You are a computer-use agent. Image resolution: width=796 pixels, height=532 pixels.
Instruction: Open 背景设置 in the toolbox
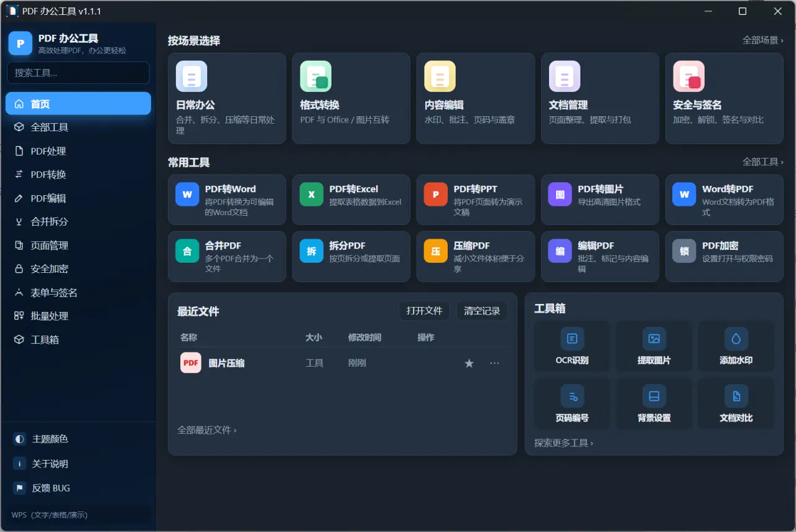coord(654,404)
